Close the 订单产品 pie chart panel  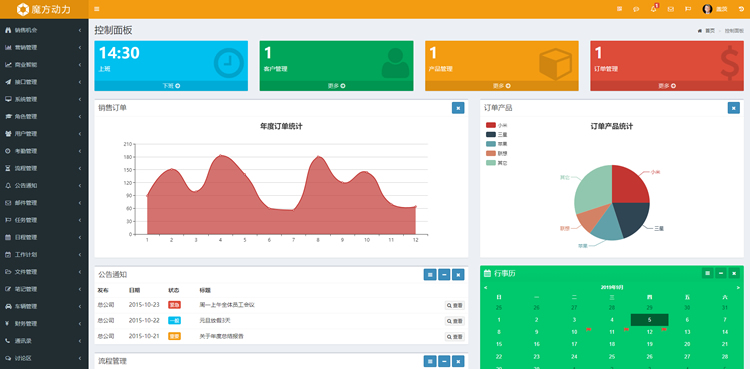[733, 108]
